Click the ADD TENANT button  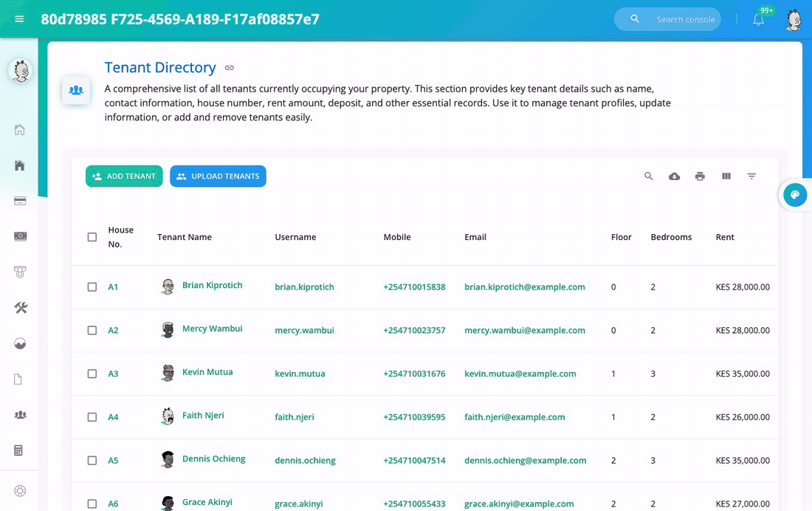(x=124, y=176)
